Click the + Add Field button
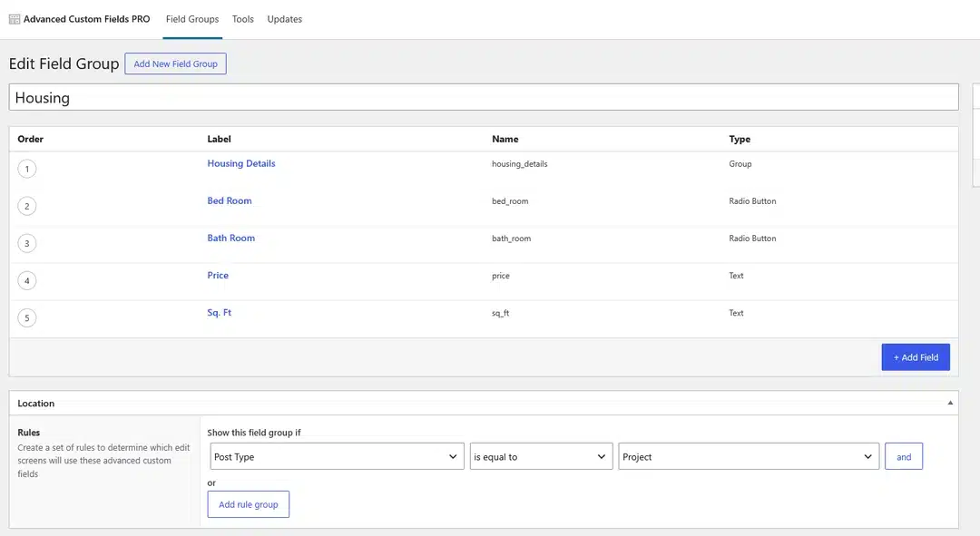 pyautogui.click(x=916, y=357)
